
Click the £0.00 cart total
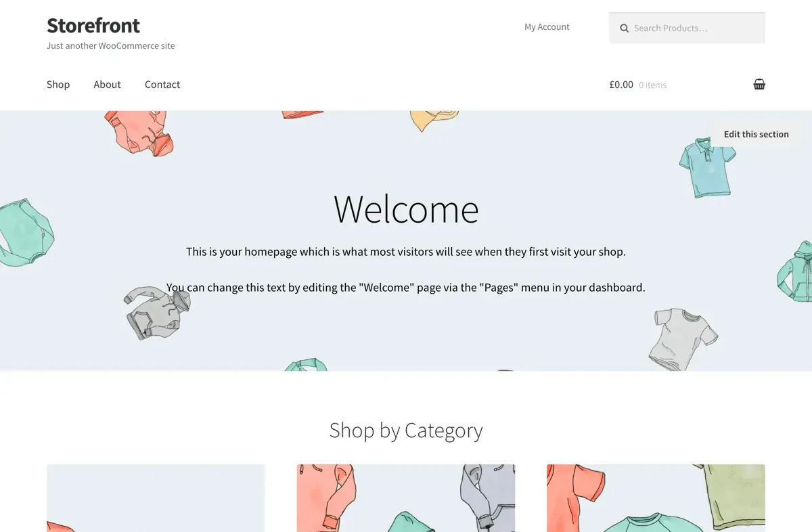[621, 85]
